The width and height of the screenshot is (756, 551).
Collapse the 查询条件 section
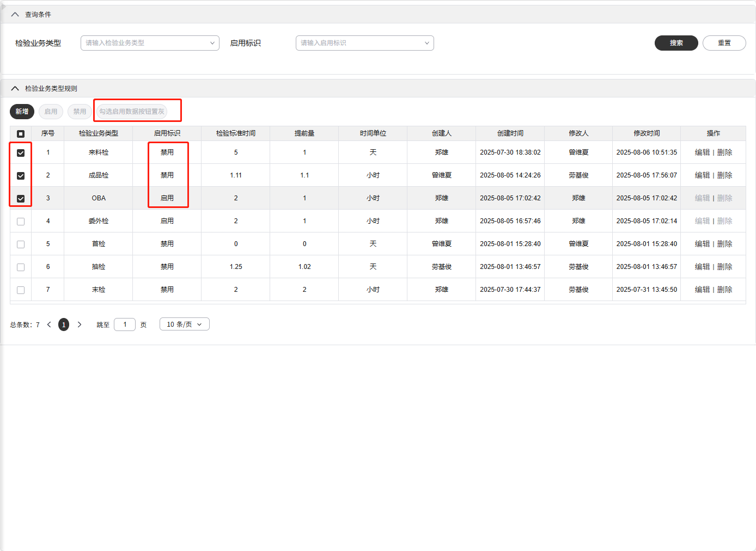[x=15, y=15]
